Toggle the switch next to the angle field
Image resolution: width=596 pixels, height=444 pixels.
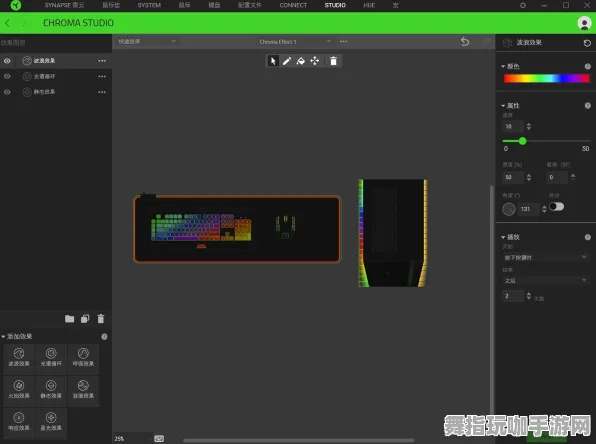556,207
